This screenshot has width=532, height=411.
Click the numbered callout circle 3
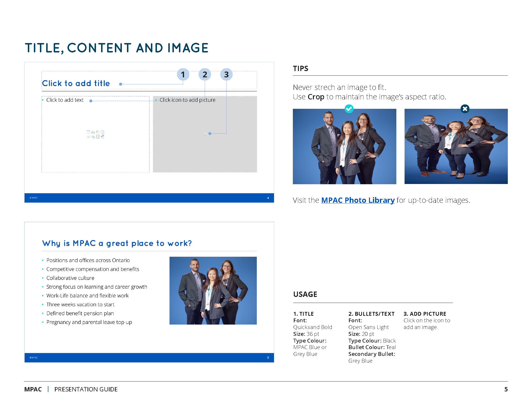coord(226,74)
